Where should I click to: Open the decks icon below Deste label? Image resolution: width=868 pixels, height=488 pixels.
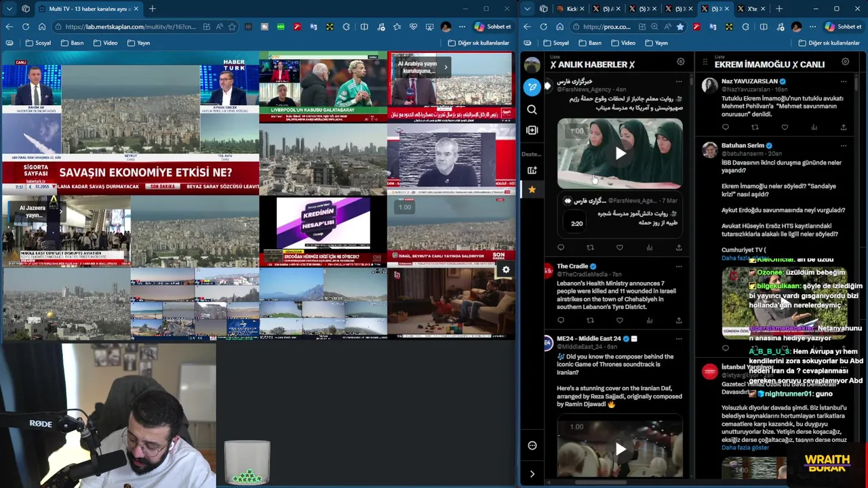(x=532, y=170)
